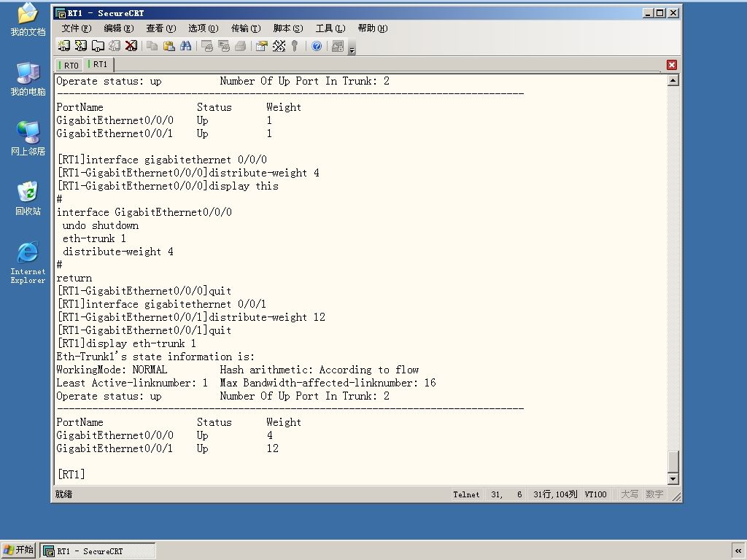747x560 pixels.
Task: Click the Paste clipboard icon
Action: 169,46
